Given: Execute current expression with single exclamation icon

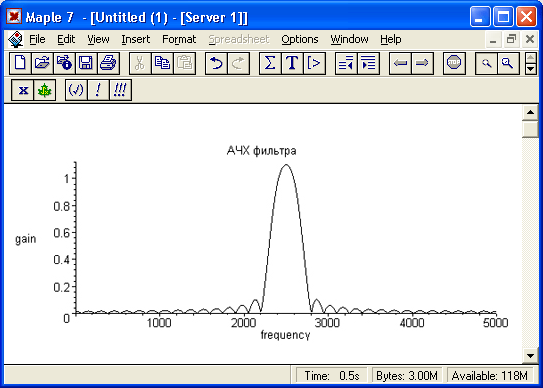Looking at the screenshot, I should pyautogui.click(x=98, y=90).
